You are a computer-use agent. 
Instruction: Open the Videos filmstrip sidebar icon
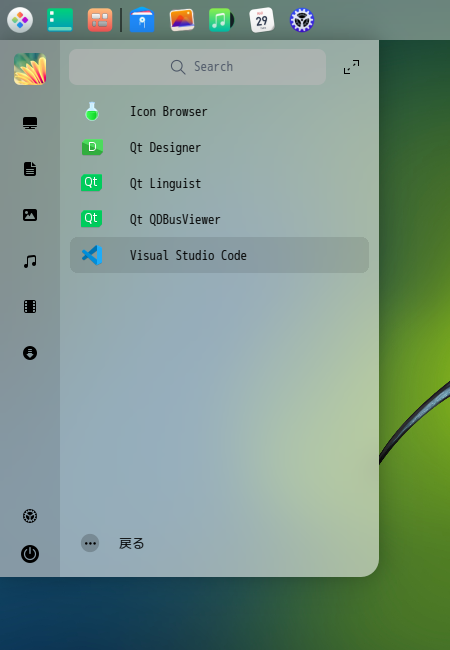[x=30, y=307]
